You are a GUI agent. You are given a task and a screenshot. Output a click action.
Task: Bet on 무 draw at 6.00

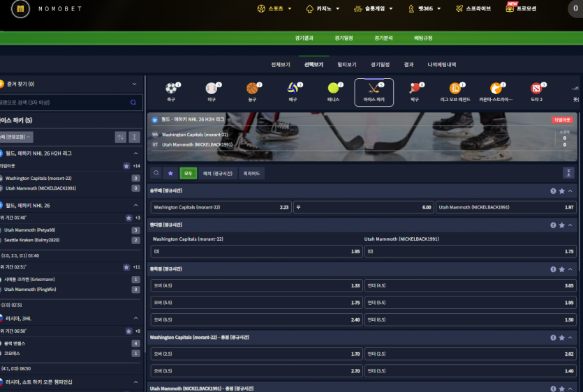coord(364,207)
